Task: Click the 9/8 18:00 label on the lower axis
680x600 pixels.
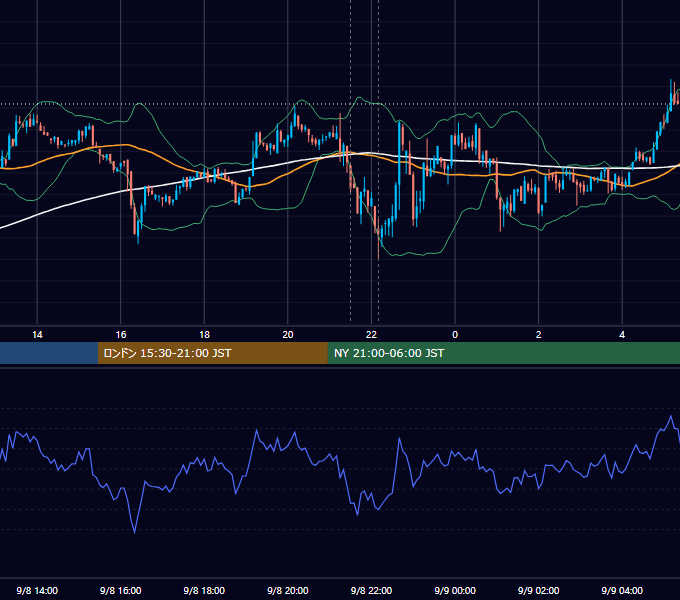Action: pos(204,590)
